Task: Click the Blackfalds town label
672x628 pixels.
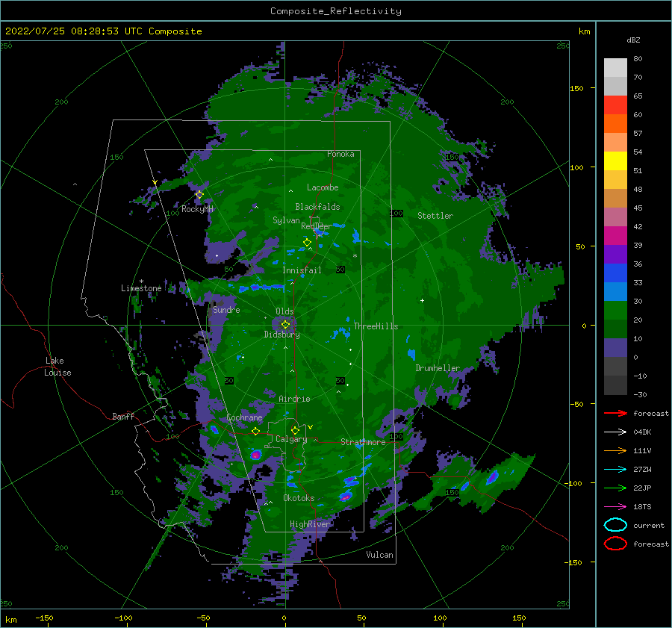Action: 317,207
